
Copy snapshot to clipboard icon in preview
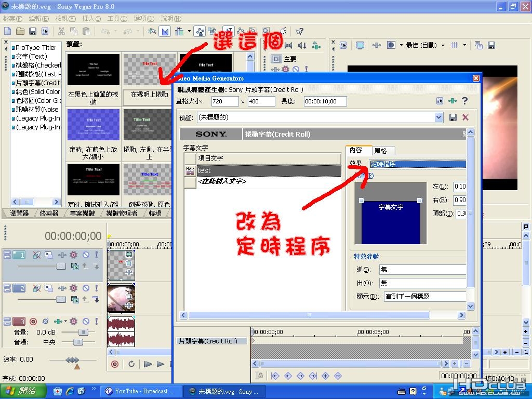478,45
